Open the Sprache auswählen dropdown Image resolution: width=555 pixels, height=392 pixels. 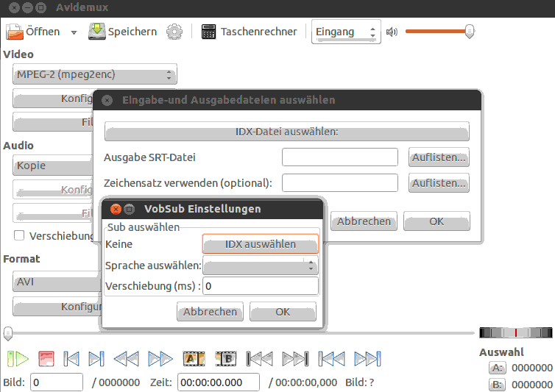[261, 266]
